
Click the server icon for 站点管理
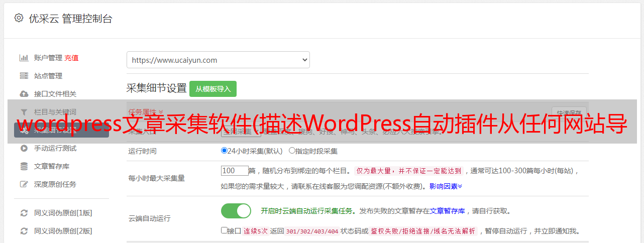coord(24,76)
